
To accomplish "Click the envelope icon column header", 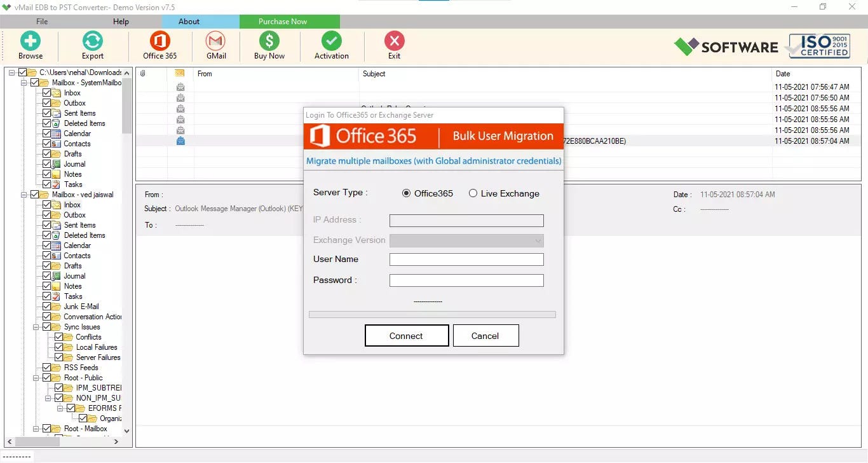I will 180,74.
